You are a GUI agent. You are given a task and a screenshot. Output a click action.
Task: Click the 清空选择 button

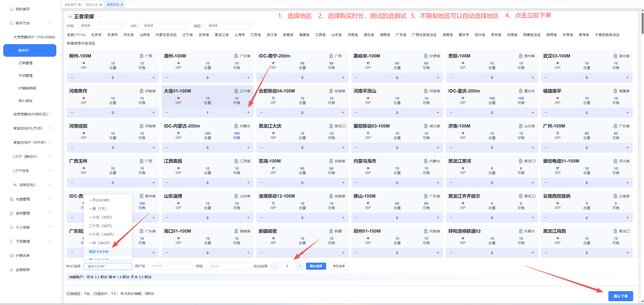tap(339, 266)
